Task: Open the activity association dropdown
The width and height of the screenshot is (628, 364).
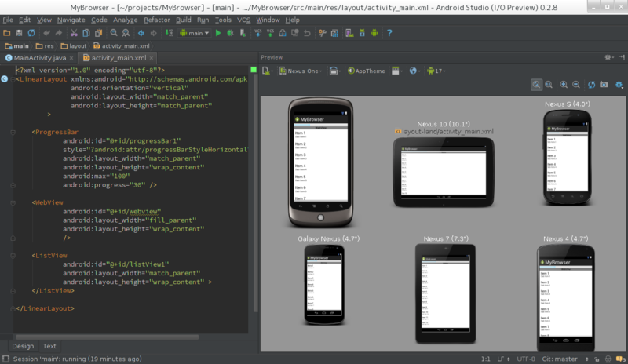Action: [397, 71]
